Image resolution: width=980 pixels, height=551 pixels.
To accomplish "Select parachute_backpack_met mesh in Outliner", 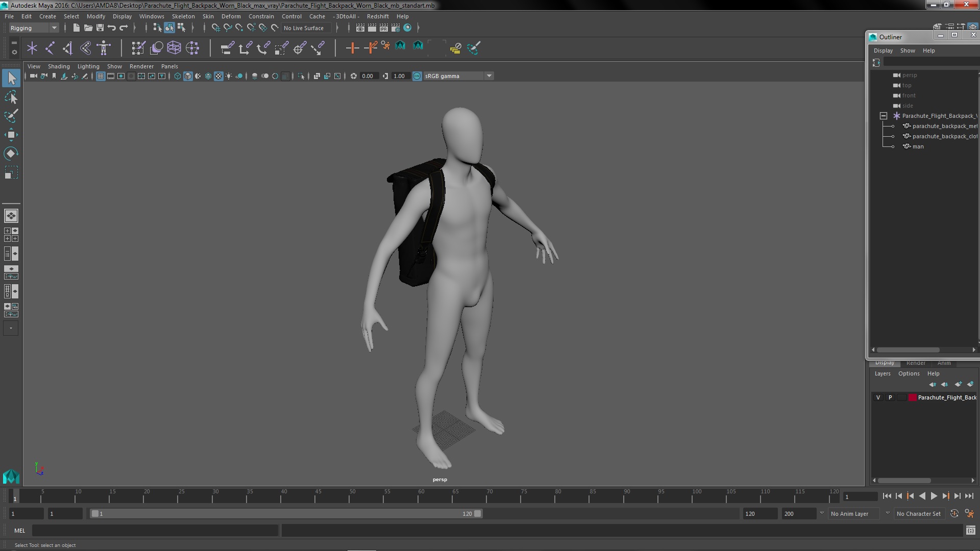I will [944, 126].
